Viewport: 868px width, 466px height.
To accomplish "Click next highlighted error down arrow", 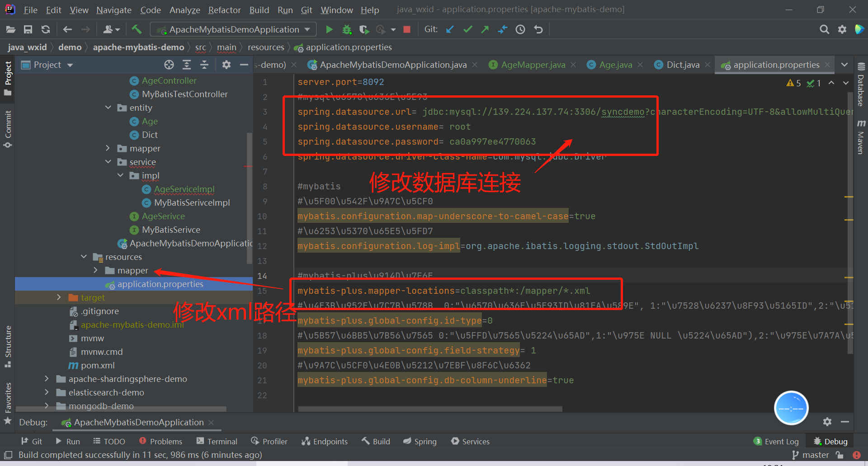I will (846, 83).
